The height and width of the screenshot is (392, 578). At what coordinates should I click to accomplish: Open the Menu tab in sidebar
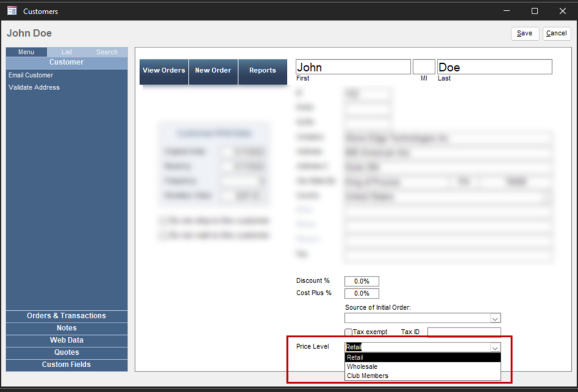click(x=27, y=52)
